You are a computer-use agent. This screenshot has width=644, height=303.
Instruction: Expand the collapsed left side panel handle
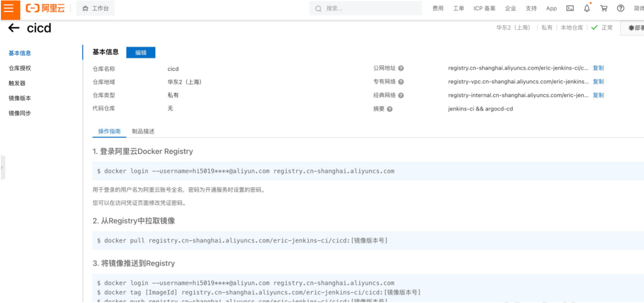(x=2, y=167)
